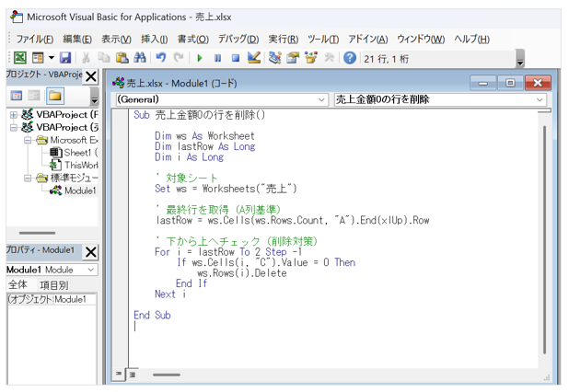Click the Set ws = Worksheets line
Image resolution: width=569 pixels, height=392 pixels.
point(226,189)
